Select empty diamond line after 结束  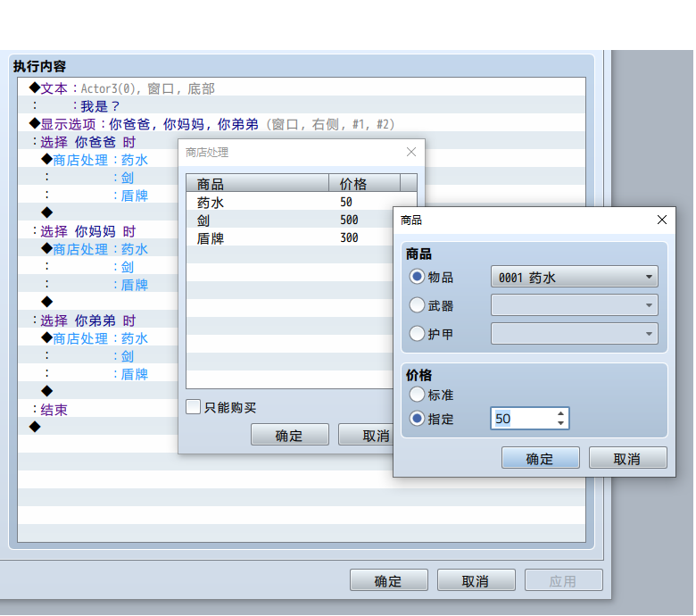point(98,427)
